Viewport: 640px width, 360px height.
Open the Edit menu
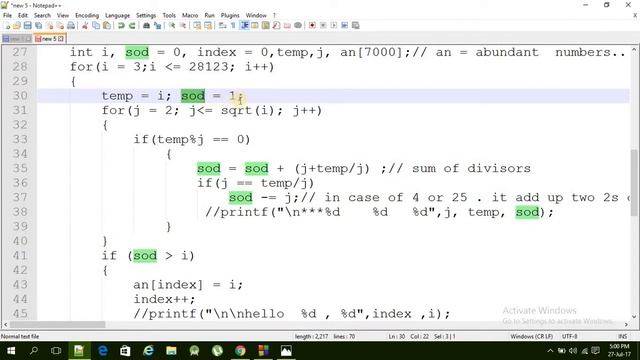pos(23,15)
